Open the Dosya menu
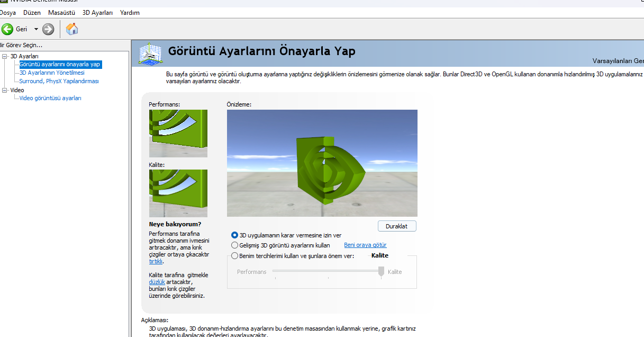This screenshot has height=337, width=644. [x=7, y=12]
